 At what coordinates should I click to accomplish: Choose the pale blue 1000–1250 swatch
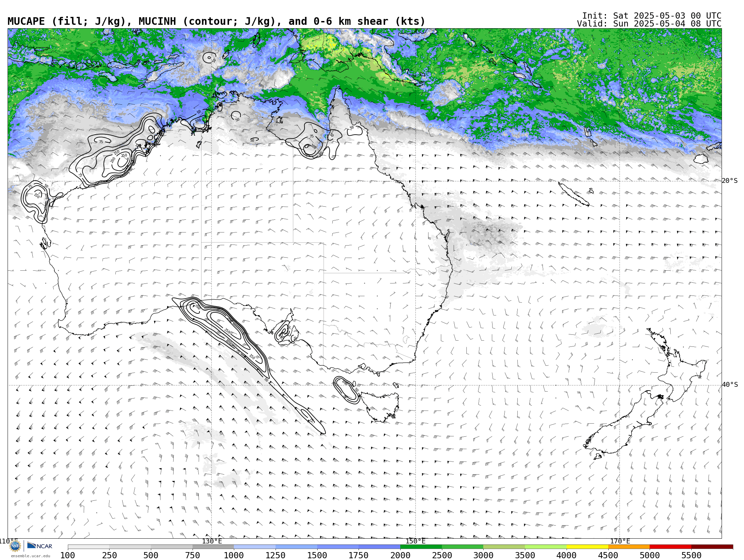[255, 547]
